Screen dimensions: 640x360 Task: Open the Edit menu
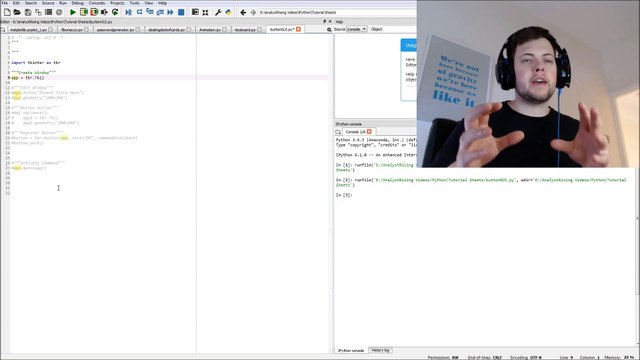click(16, 3)
